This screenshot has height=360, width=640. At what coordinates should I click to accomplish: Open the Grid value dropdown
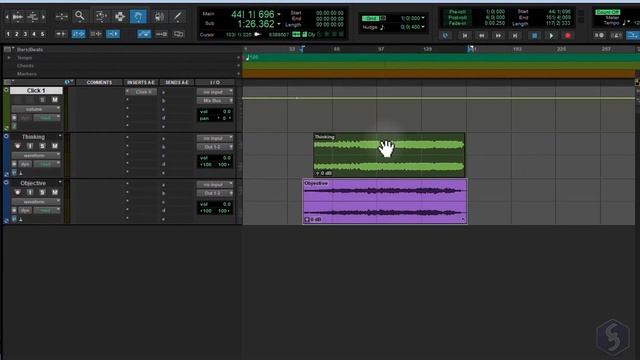point(423,18)
